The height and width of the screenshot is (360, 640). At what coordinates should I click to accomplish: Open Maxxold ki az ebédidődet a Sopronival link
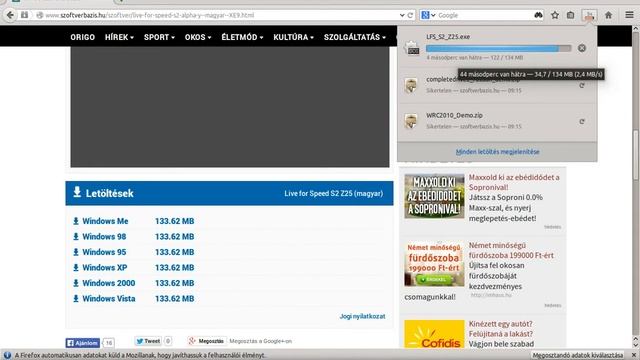click(514, 182)
